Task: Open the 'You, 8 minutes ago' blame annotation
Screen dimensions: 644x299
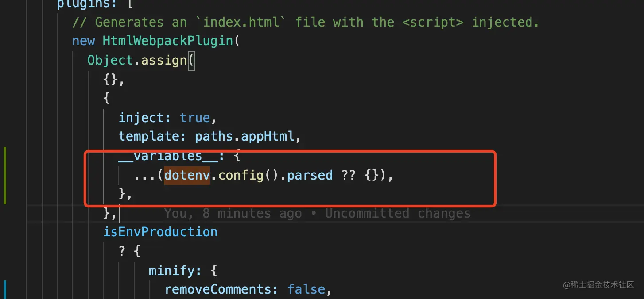Action: (x=317, y=213)
